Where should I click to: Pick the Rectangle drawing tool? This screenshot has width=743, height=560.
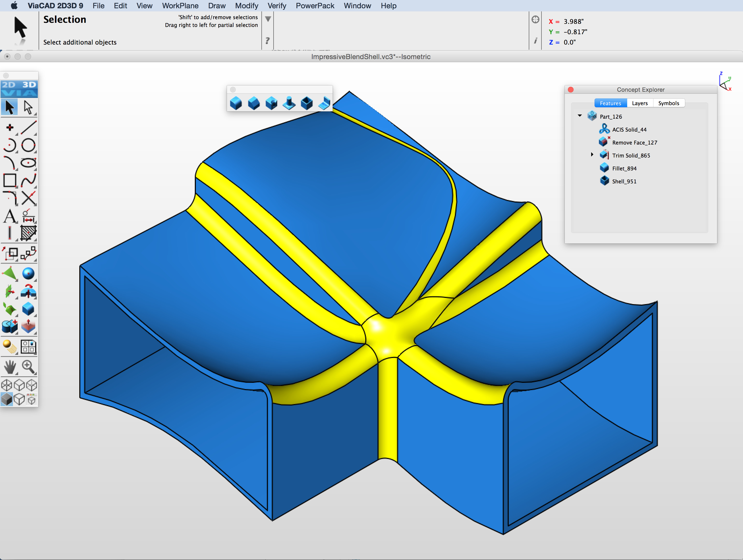pyautogui.click(x=10, y=180)
